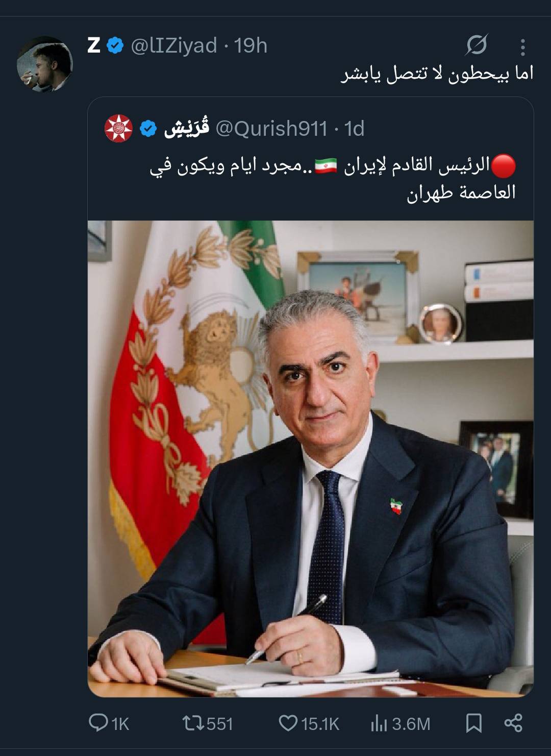551x756 pixels.
Task: Tap the share icon
Action: tap(513, 723)
